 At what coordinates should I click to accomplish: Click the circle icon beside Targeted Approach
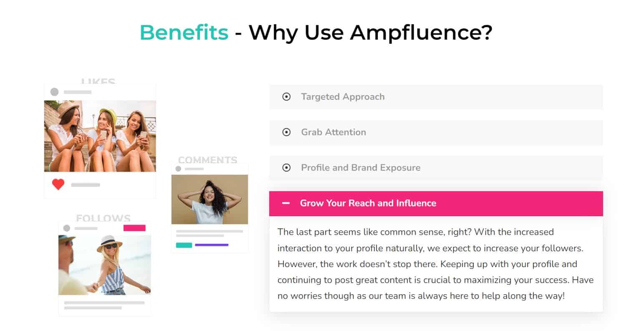tap(286, 97)
